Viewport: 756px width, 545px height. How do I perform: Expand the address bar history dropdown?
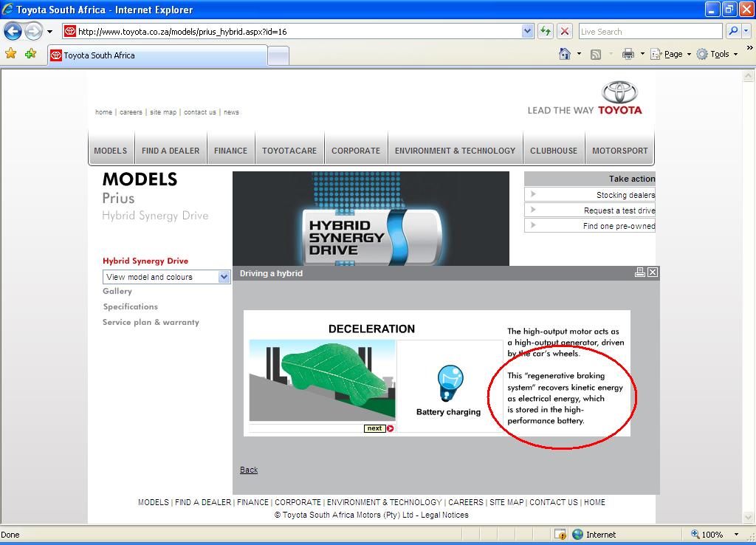click(527, 31)
